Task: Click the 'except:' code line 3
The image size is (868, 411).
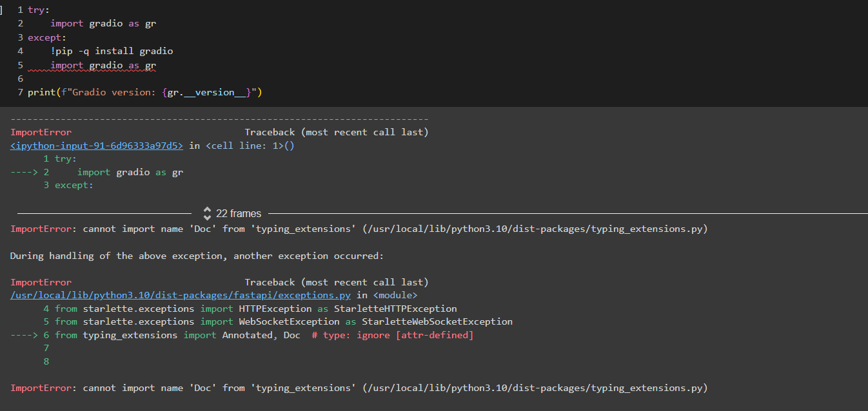Action: click(47, 37)
